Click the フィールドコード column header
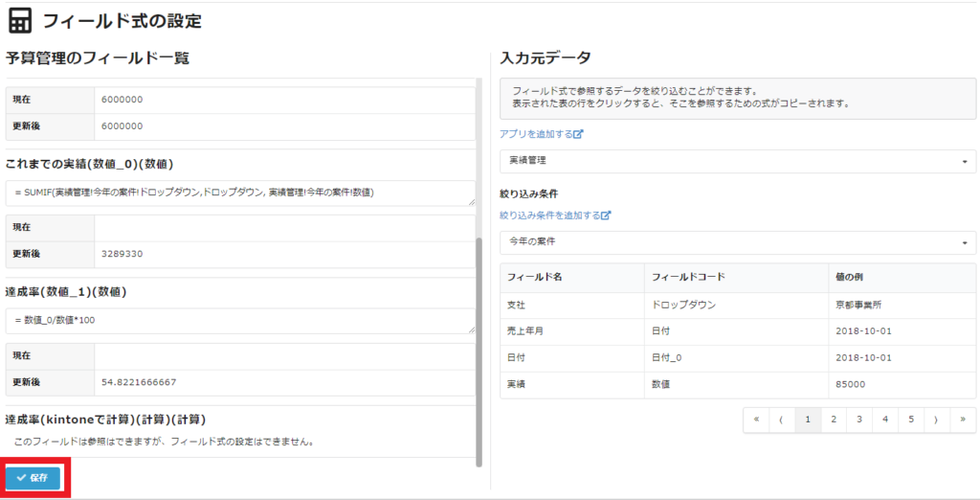The image size is (980, 500). click(x=736, y=277)
